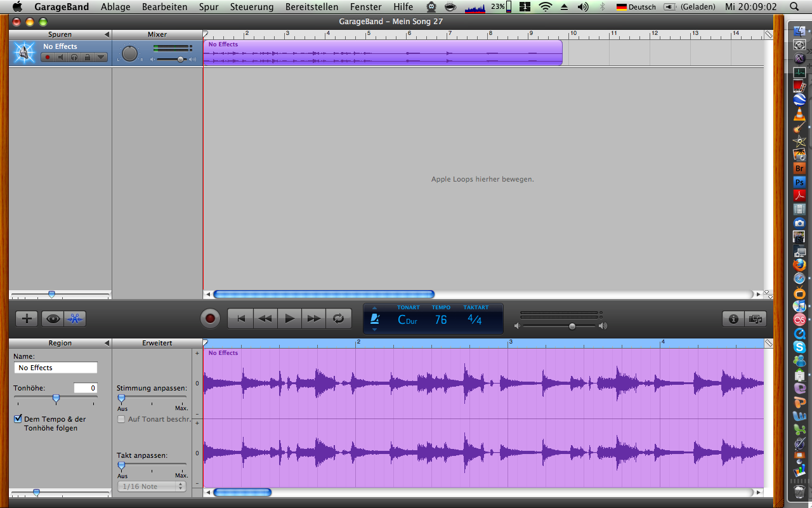The width and height of the screenshot is (812, 508).
Task: Click the GarageBand guitar icon in Dock
Action: pyautogui.click(x=799, y=128)
